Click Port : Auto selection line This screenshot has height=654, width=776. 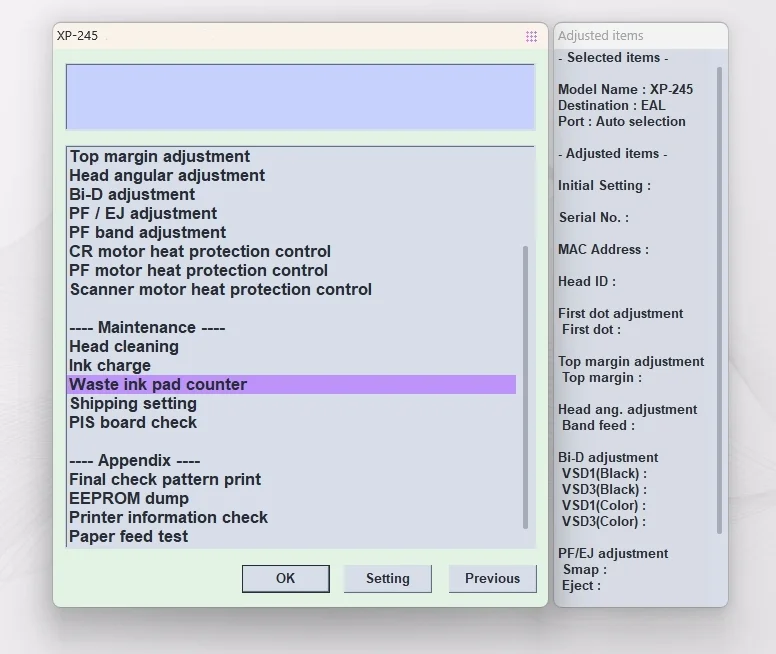[622, 121]
